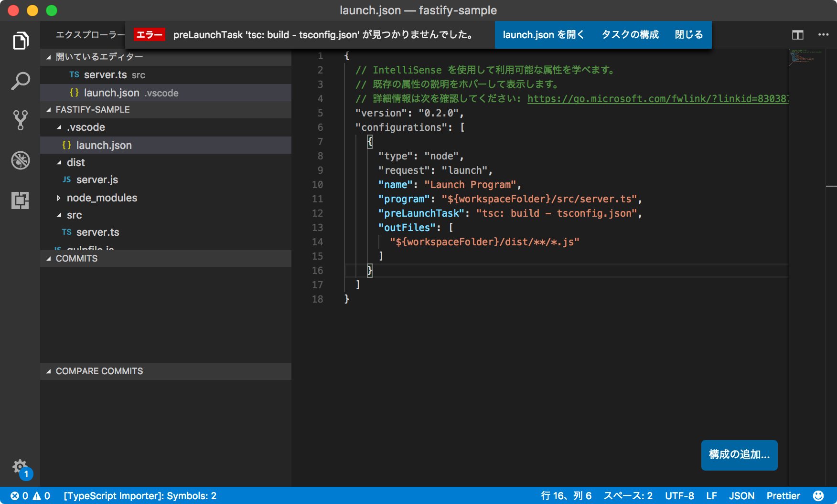Click 'タスクの構成' in the error notification
The height and width of the screenshot is (504, 837).
tap(630, 34)
